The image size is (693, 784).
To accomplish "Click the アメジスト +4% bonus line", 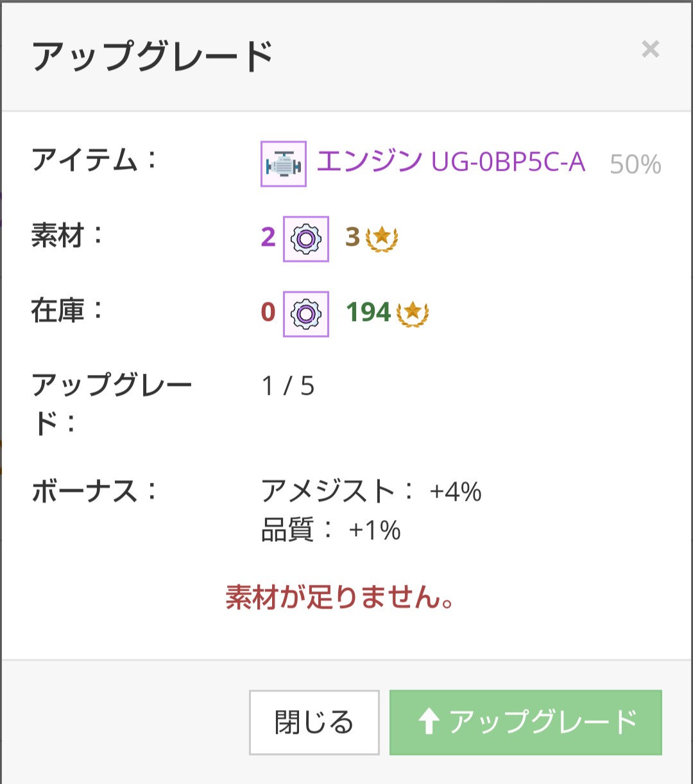I will 372,492.
